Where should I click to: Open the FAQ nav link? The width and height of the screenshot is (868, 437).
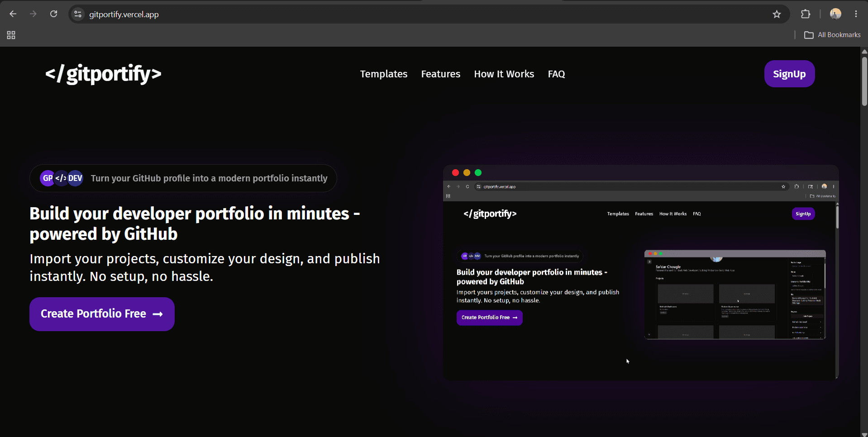tap(556, 74)
